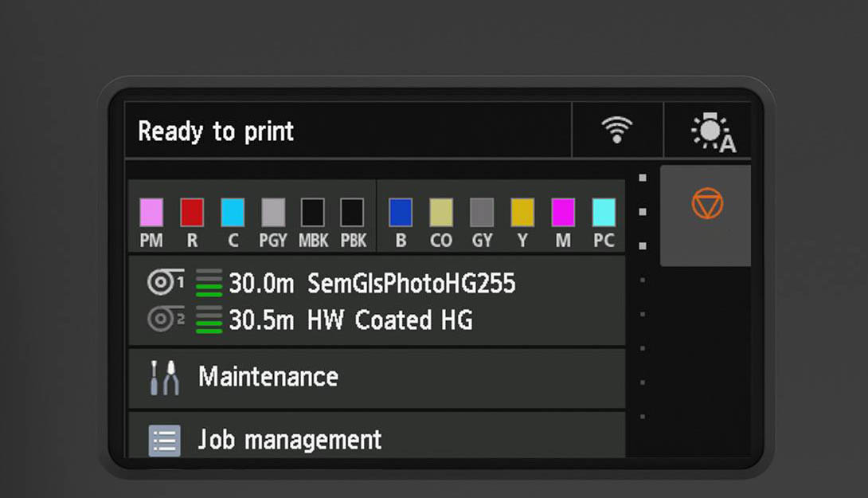Tap the Ready to print status bar
868x498 pixels.
tap(347, 131)
